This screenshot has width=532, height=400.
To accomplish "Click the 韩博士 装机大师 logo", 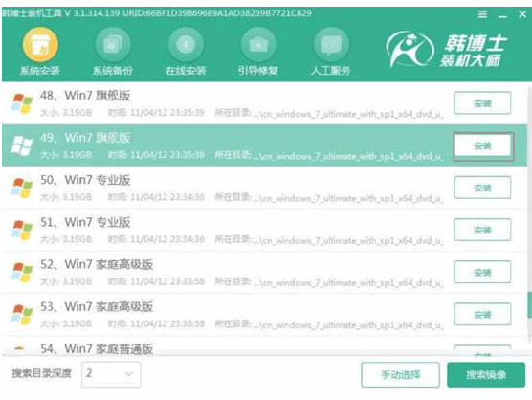I will [446, 50].
